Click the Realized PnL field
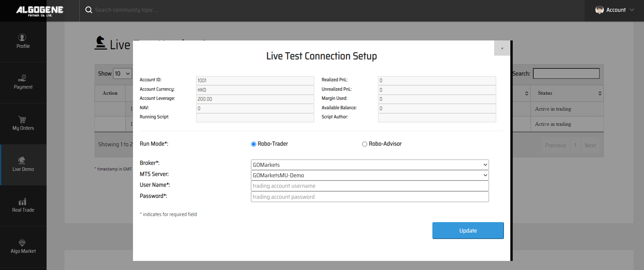The width and height of the screenshot is (644, 270). tap(437, 81)
